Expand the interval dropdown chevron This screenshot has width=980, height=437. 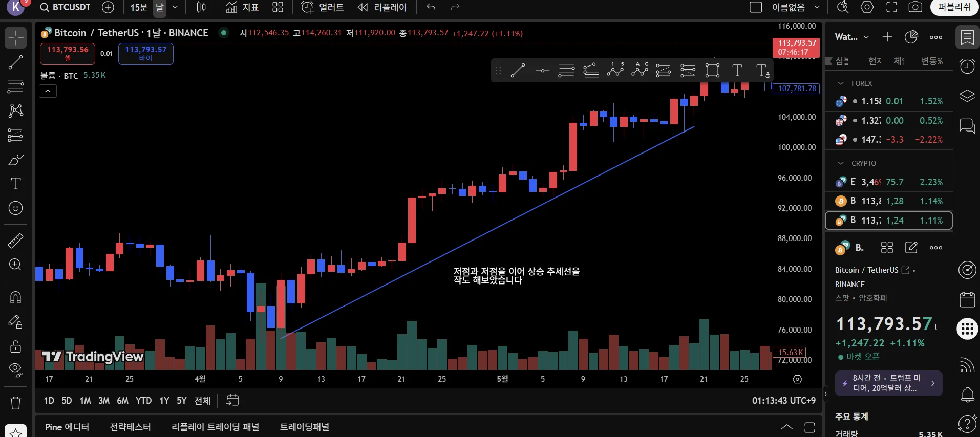[175, 7]
